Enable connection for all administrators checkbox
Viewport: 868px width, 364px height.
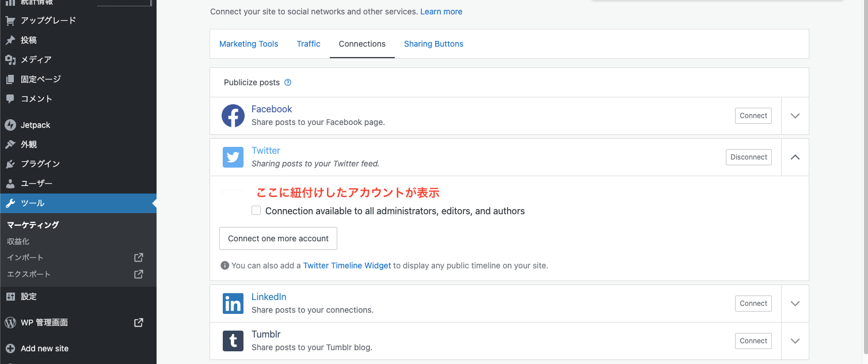point(256,211)
